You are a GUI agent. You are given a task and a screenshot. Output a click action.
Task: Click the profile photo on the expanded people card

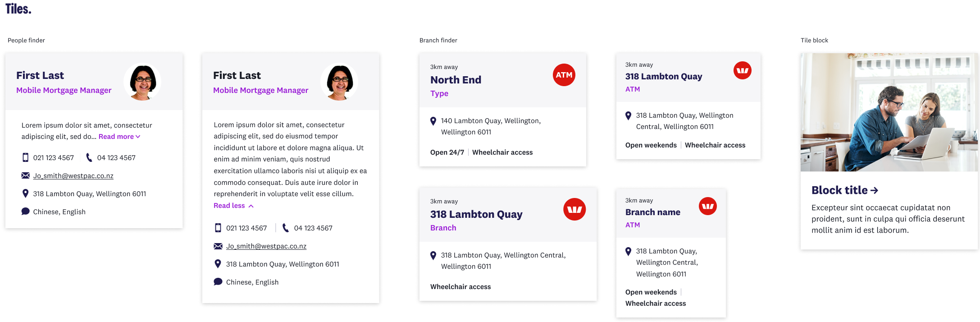coord(339,82)
